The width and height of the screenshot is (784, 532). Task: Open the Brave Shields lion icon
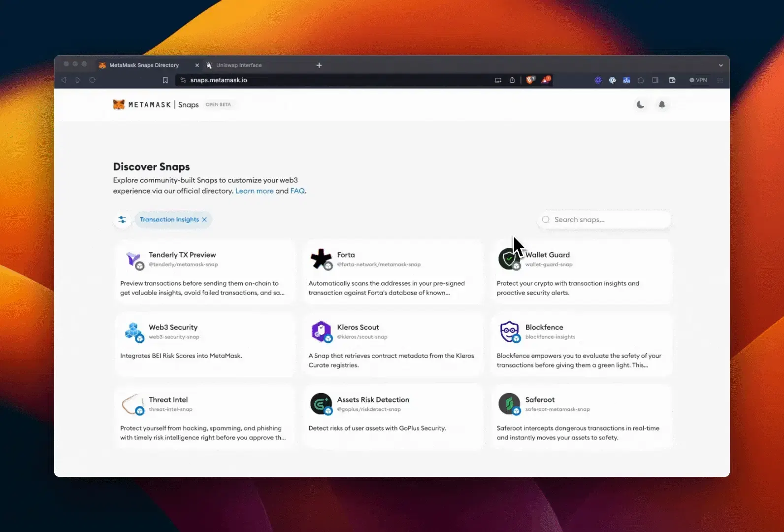point(530,80)
